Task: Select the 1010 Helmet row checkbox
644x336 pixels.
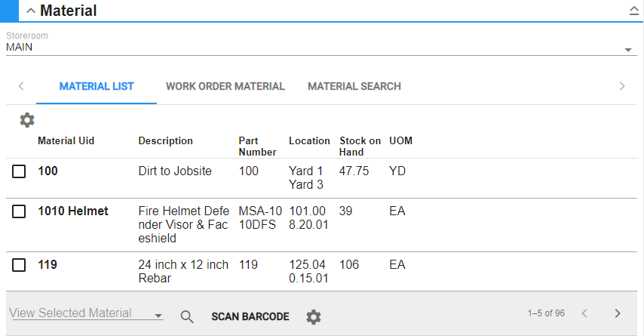Action: pyautogui.click(x=19, y=212)
